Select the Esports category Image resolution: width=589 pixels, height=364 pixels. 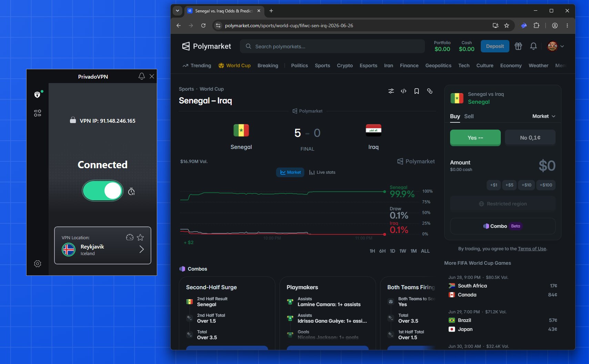[x=368, y=65]
